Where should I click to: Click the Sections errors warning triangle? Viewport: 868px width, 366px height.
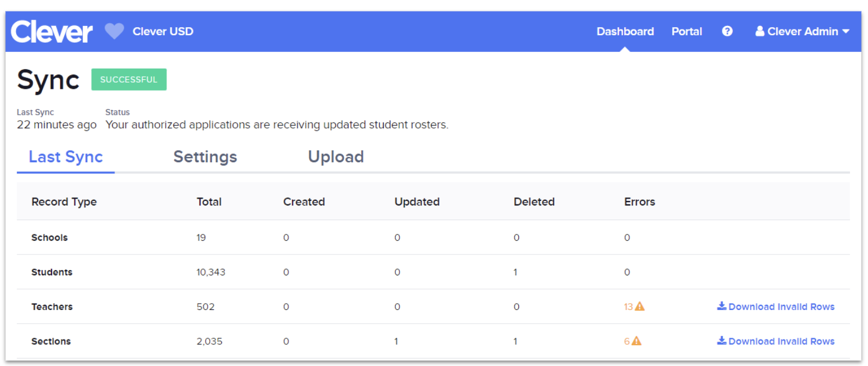click(636, 341)
